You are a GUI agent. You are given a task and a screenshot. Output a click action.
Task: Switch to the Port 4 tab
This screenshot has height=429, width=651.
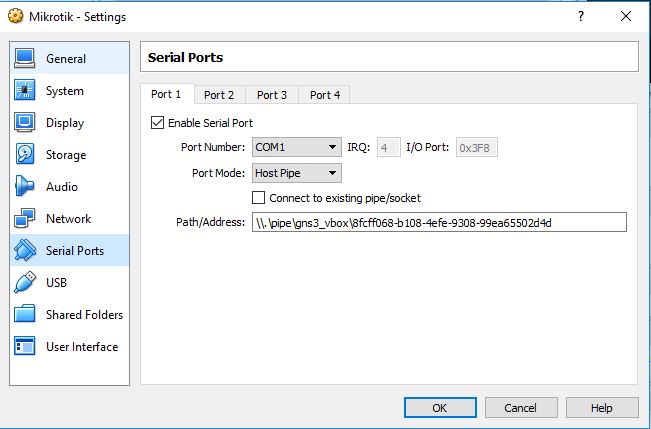click(325, 95)
